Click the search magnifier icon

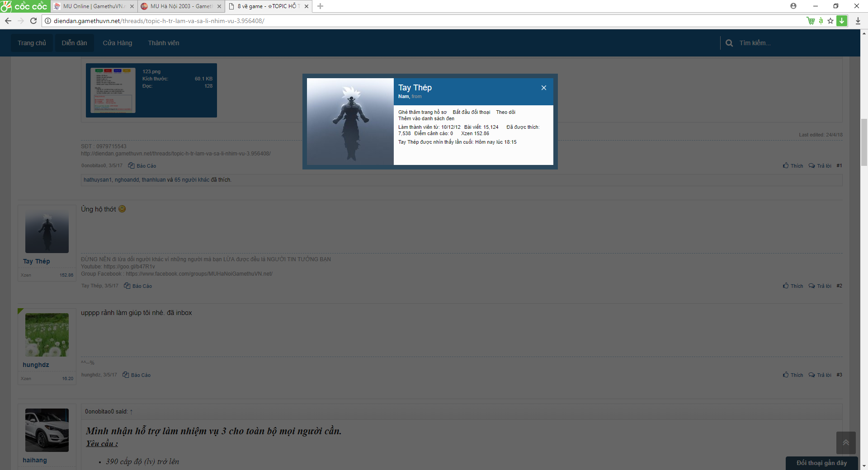(x=729, y=43)
